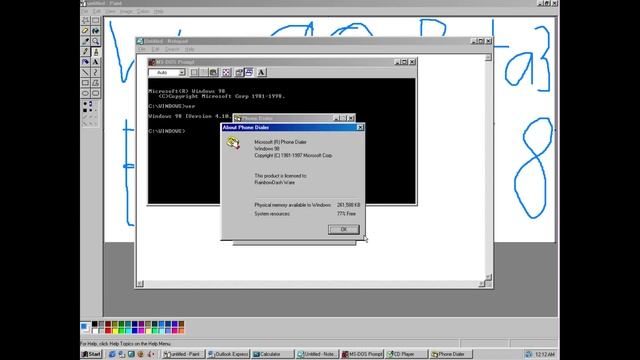Pick the yellow color swatch in palette
Screen dimensions: 640x360
tap(114, 330)
